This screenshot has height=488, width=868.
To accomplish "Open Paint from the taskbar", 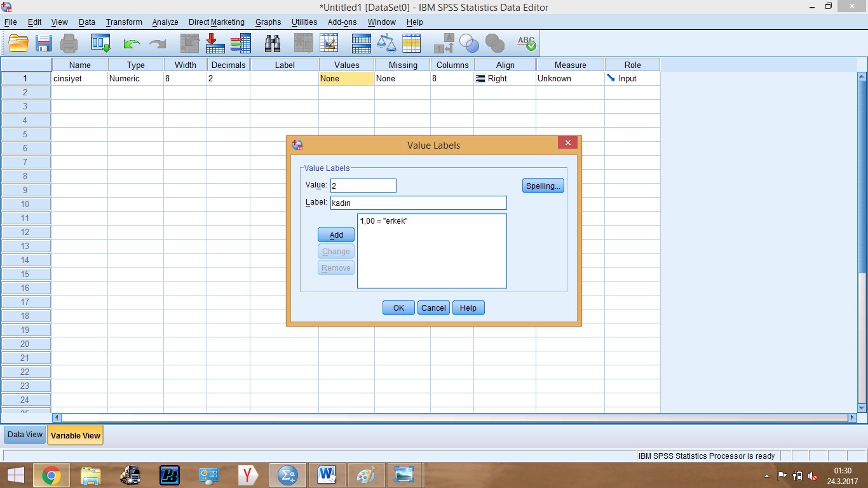I will [x=367, y=475].
